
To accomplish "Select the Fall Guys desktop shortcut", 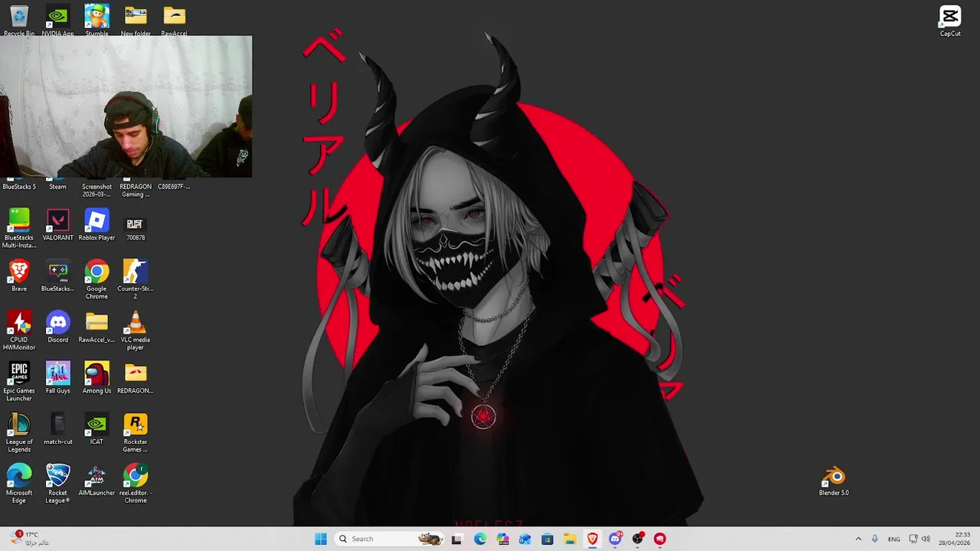I will pyautogui.click(x=57, y=378).
